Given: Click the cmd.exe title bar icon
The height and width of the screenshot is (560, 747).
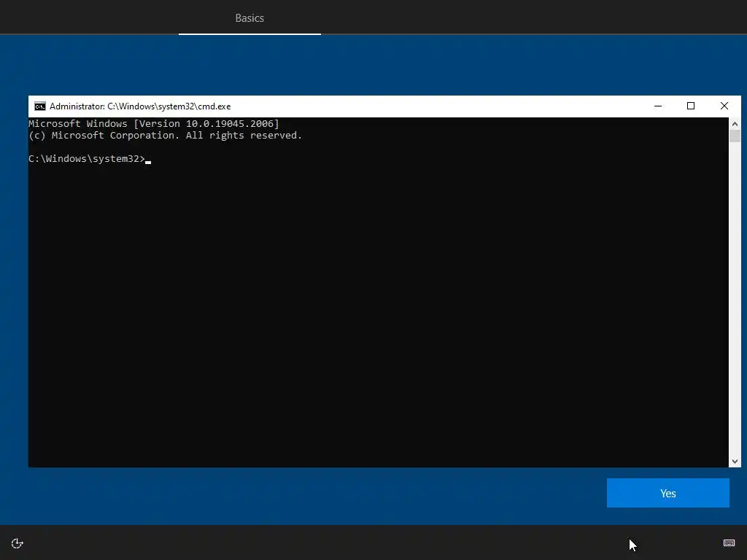Looking at the screenshot, I should [x=40, y=106].
